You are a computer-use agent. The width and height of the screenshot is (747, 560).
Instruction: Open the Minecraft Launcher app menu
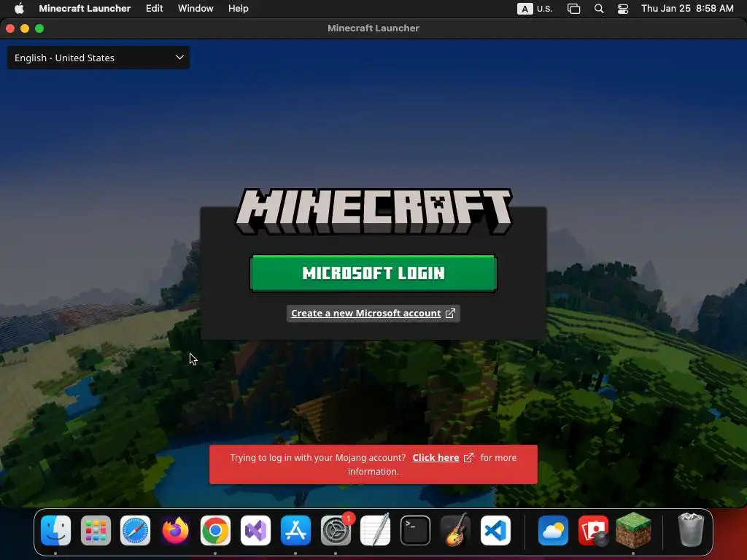pos(85,9)
